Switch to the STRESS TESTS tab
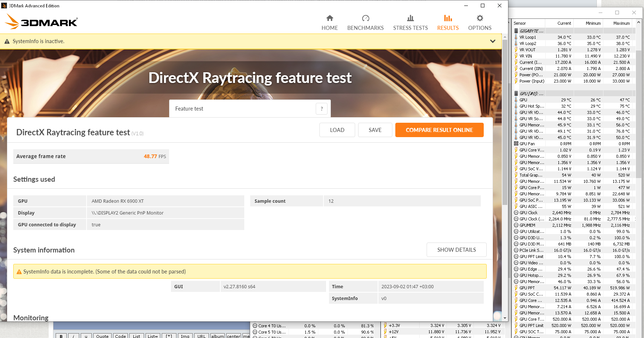The height and width of the screenshot is (338, 644). [x=410, y=23]
